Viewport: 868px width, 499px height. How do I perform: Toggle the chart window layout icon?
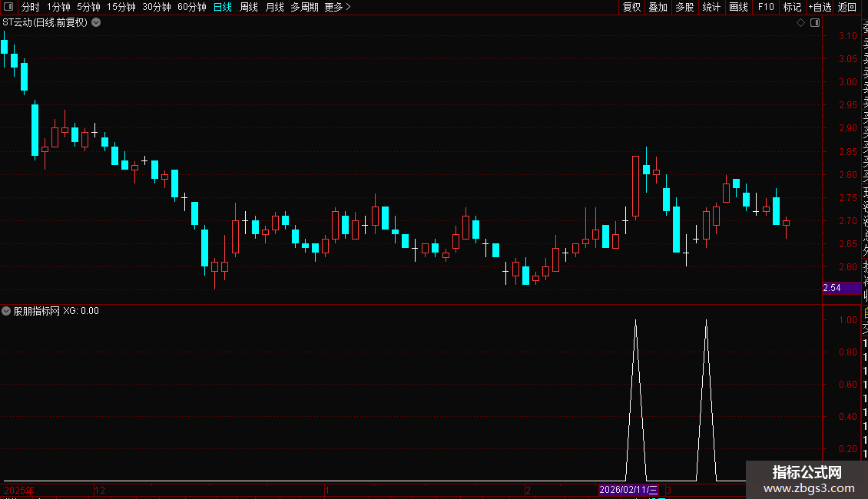click(815, 23)
